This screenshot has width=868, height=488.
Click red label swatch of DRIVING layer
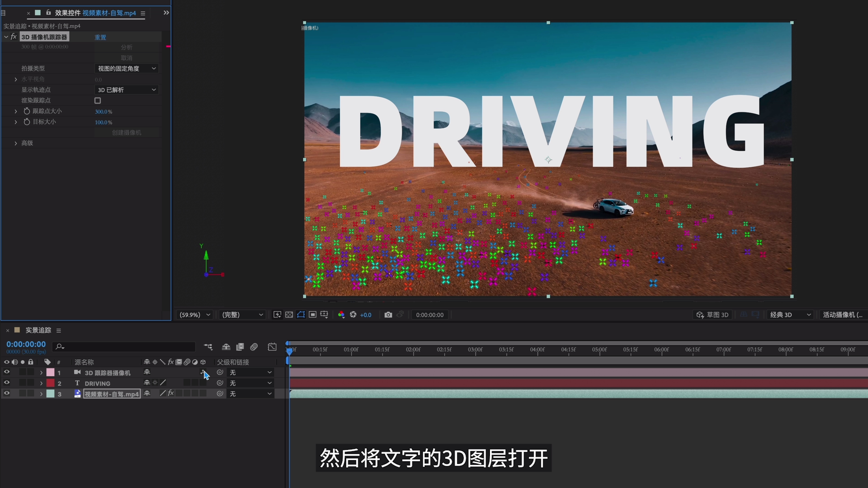coord(50,383)
